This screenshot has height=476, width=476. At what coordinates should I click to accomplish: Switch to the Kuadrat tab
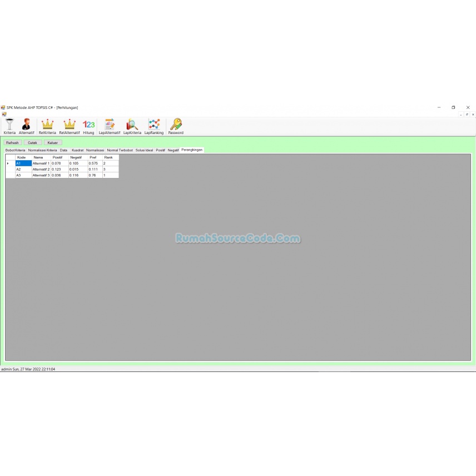coord(77,150)
